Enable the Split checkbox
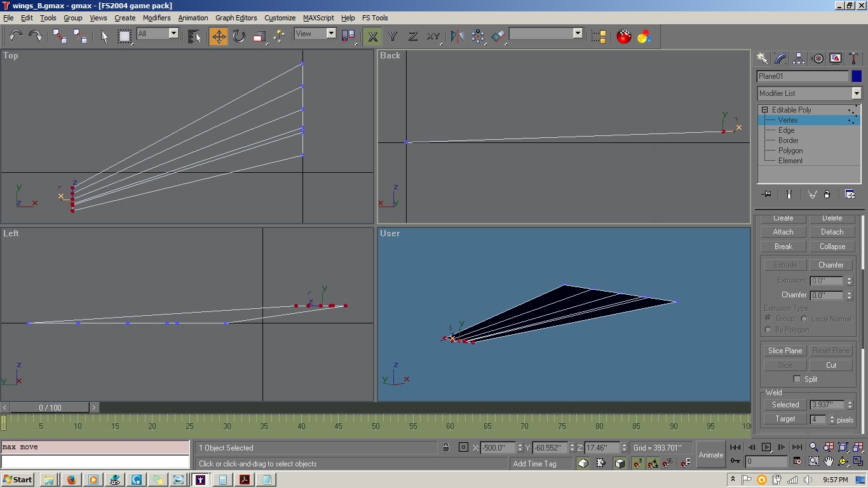 coord(797,379)
